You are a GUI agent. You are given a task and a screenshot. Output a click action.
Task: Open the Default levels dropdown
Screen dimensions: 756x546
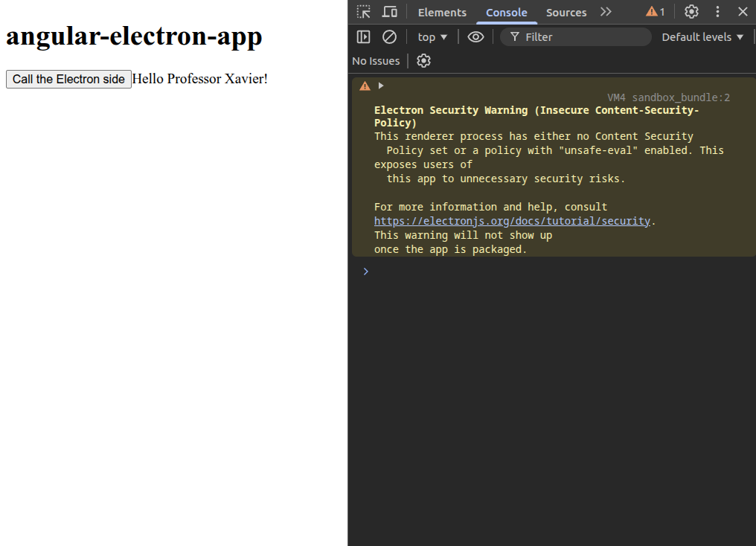702,37
